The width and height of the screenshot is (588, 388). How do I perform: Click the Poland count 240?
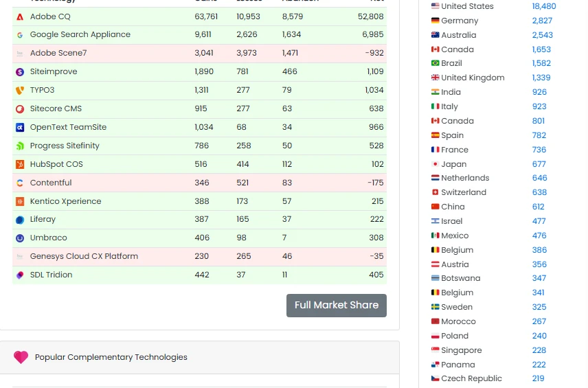[x=539, y=336]
